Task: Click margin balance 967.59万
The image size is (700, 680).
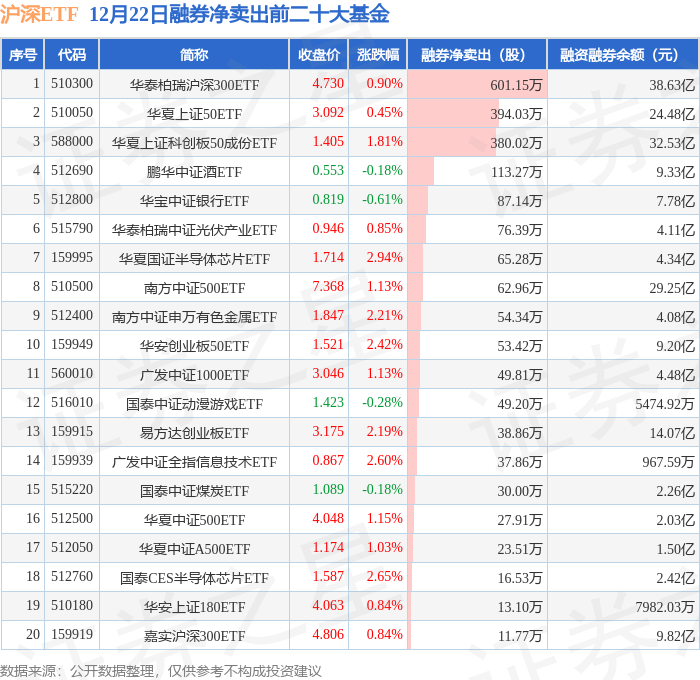Action: click(668, 462)
